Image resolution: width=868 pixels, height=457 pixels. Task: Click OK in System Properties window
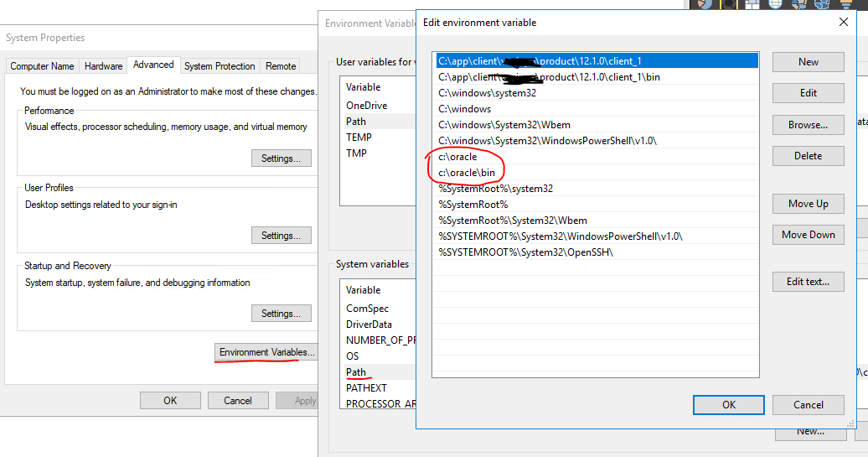(170, 401)
